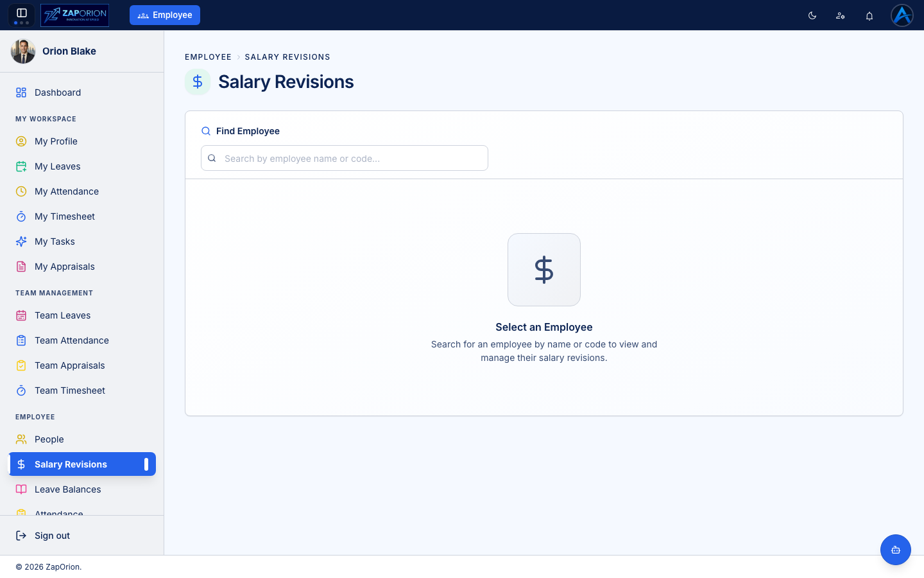This screenshot has height=578, width=924.
Task: Click the Dashboard grid icon
Action: [x=21, y=92]
